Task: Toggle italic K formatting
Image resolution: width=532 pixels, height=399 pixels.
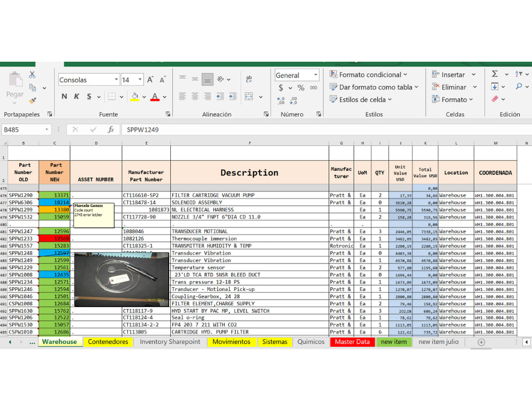Action: [x=77, y=96]
